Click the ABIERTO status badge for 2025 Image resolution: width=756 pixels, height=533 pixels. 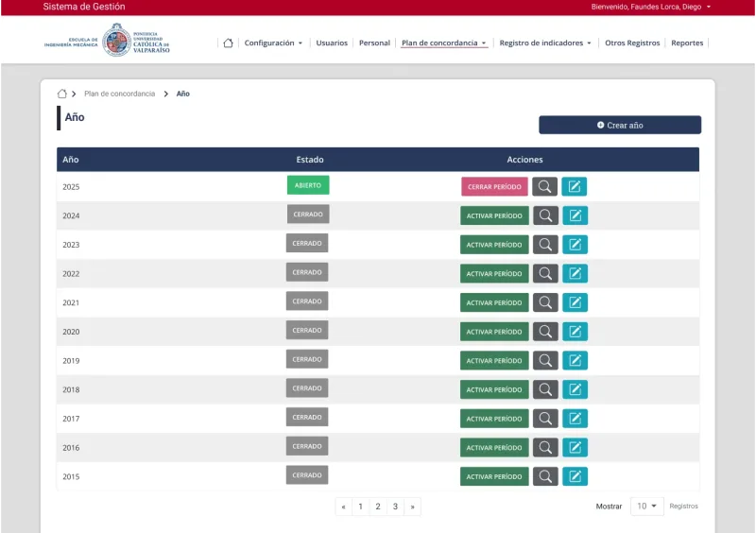pyautogui.click(x=308, y=185)
